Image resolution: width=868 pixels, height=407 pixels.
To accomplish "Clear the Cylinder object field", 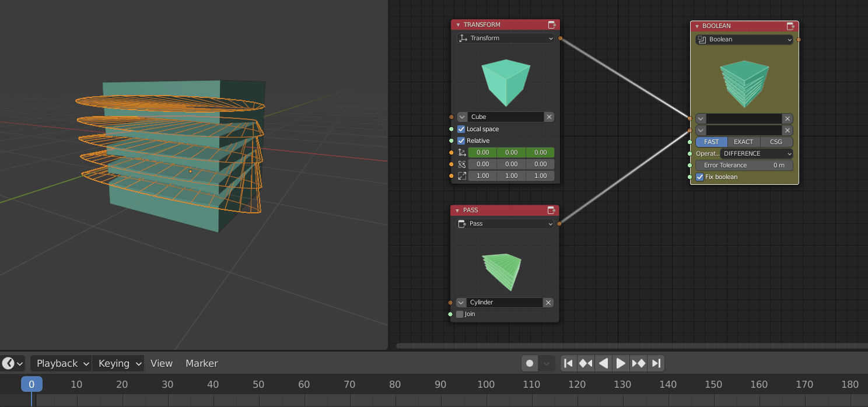I will (x=548, y=302).
